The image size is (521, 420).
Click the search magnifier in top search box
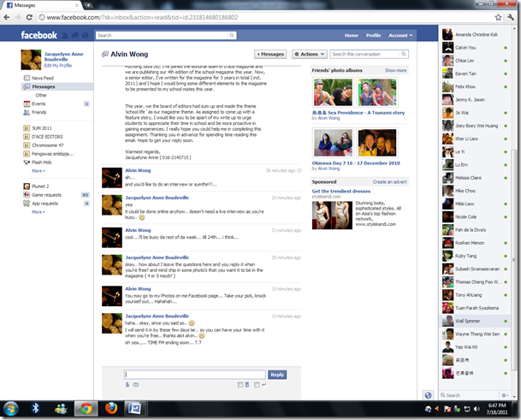pyautogui.click(x=232, y=35)
